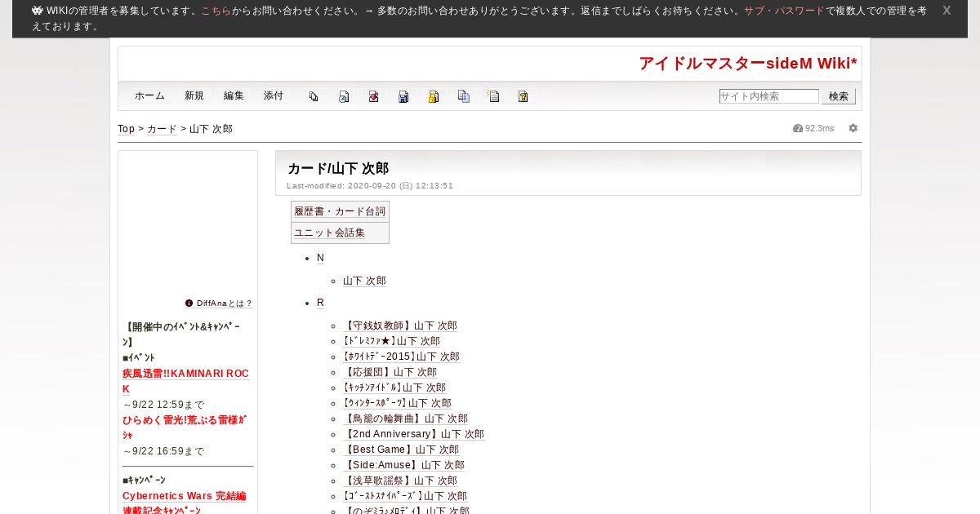Open 【ｷｯﾁﾝｱｲﾄﾞﾙ】山下 次郎 card
This screenshot has width=980, height=514.
(394, 388)
